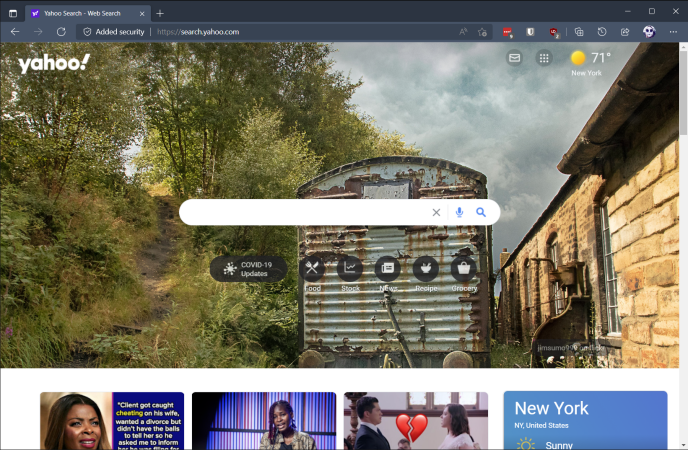Open the profile avatar icon
Image resolution: width=688 pixels, height=450 pixels.
[649, 32]
